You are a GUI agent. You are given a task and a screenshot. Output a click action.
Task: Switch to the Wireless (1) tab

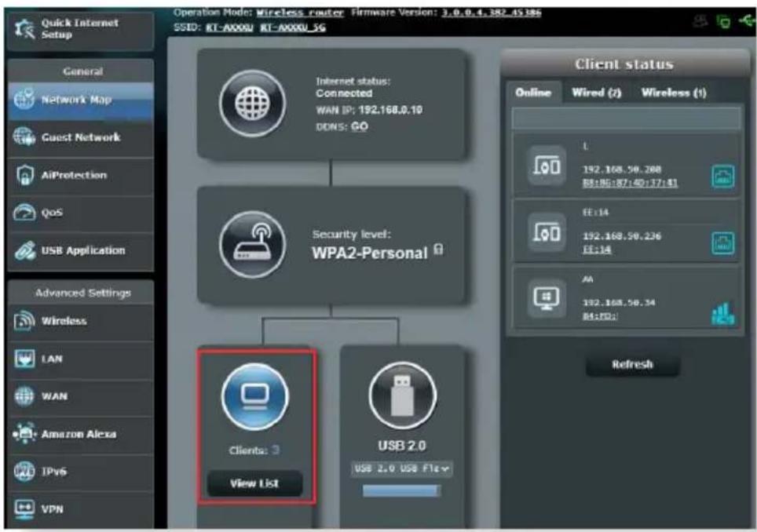click(x=674, y=93)
